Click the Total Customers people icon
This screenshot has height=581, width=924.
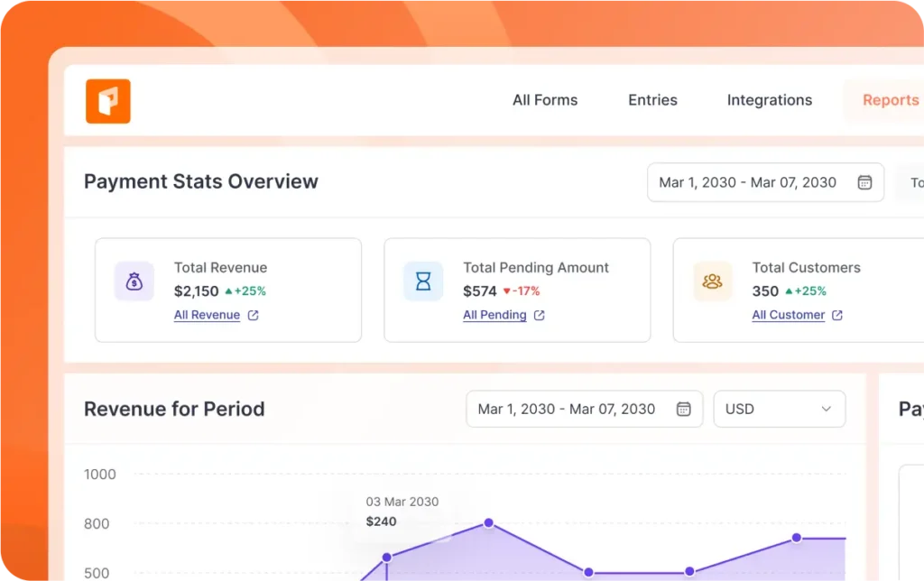coord(712,281)
